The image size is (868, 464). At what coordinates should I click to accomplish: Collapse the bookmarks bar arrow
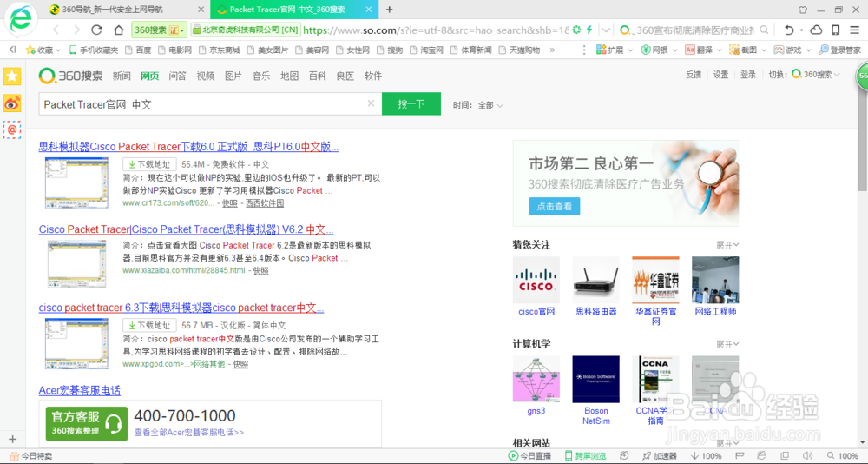point(13,50)
